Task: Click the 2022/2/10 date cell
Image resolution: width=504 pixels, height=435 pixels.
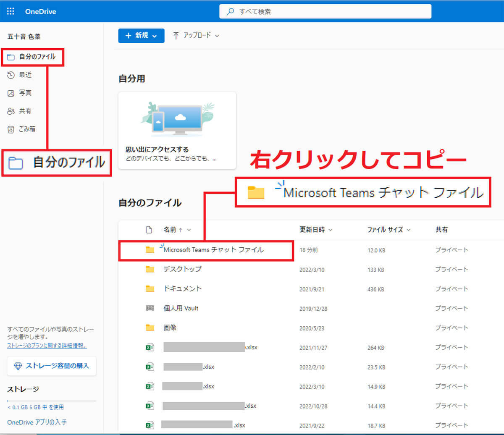Action: coord(312,367)
